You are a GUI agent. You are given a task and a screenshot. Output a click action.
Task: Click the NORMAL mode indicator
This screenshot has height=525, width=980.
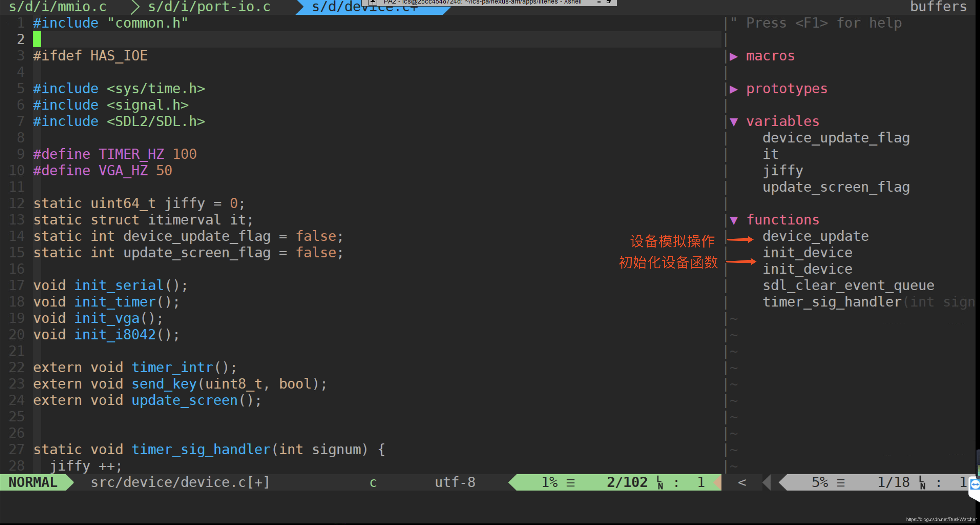(x=33, y=482)
